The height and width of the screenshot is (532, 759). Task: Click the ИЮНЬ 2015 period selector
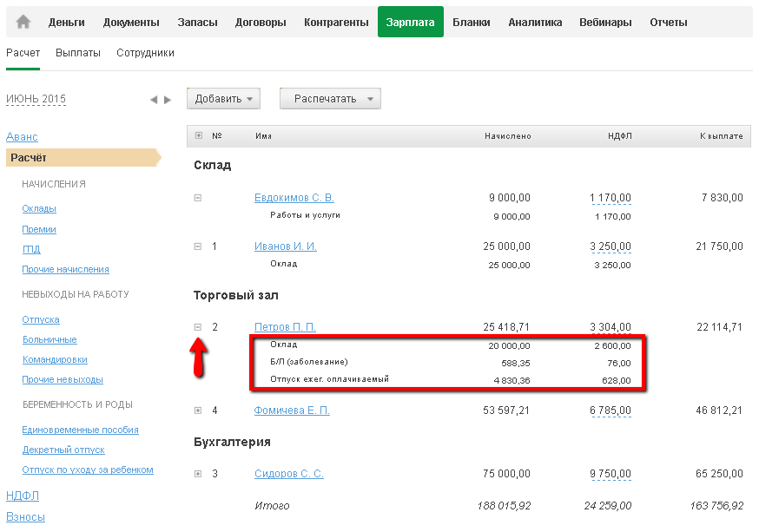point(36,99)
